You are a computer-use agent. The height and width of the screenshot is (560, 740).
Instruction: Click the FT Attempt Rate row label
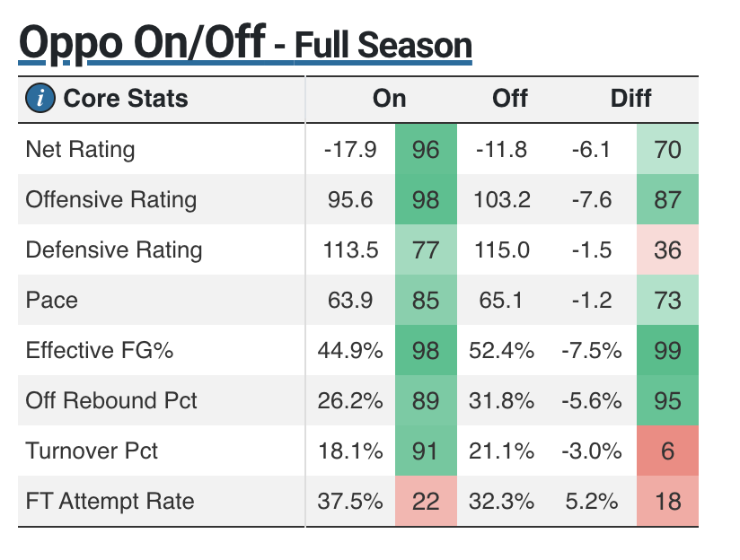pos(110,501)
